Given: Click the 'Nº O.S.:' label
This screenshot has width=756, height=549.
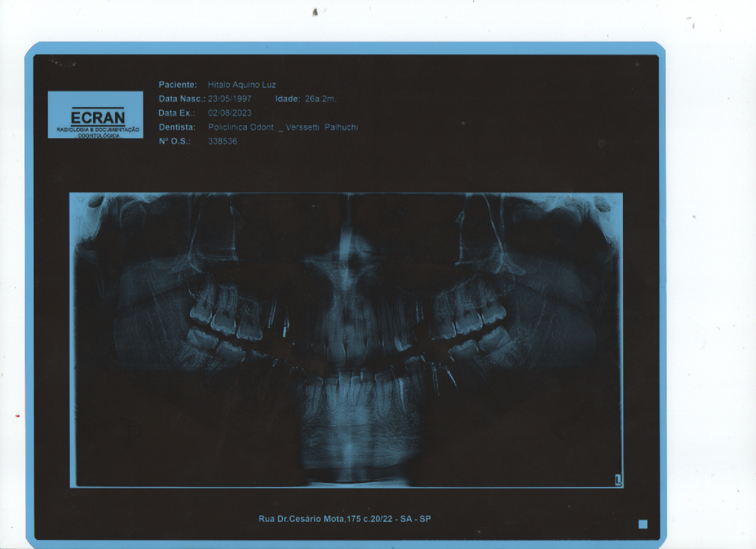Looking at the screenshot, I should [174, 141].
